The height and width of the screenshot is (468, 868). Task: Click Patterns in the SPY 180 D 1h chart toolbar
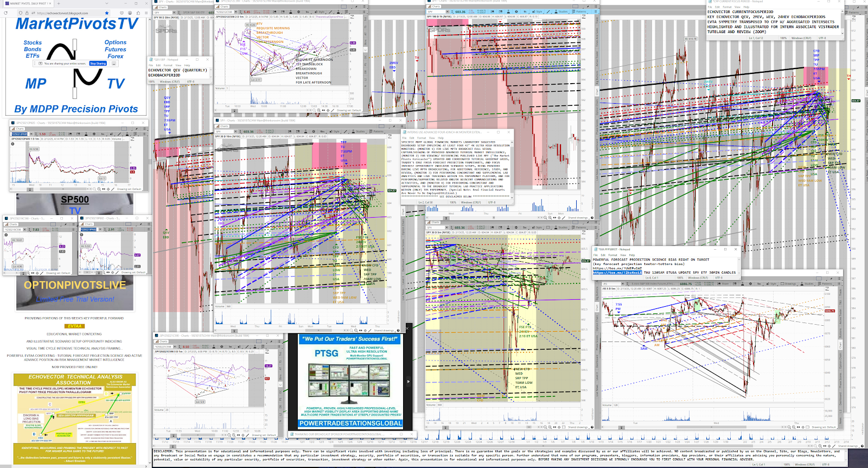pos(580,12)
